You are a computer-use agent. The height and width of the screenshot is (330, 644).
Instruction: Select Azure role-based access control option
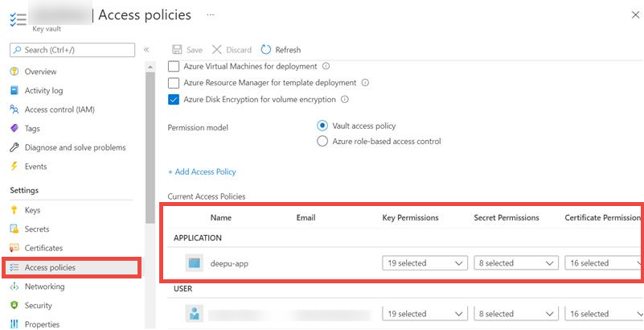(322, 141)
